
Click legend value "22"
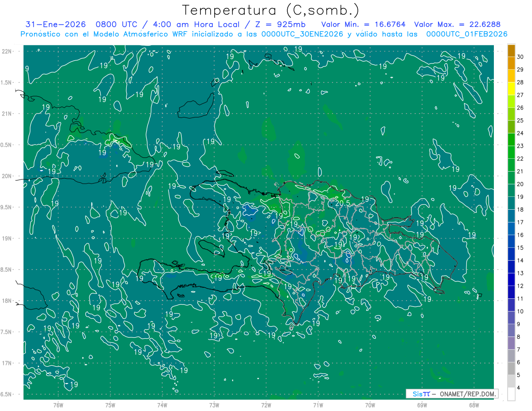(x=520, y=159)
